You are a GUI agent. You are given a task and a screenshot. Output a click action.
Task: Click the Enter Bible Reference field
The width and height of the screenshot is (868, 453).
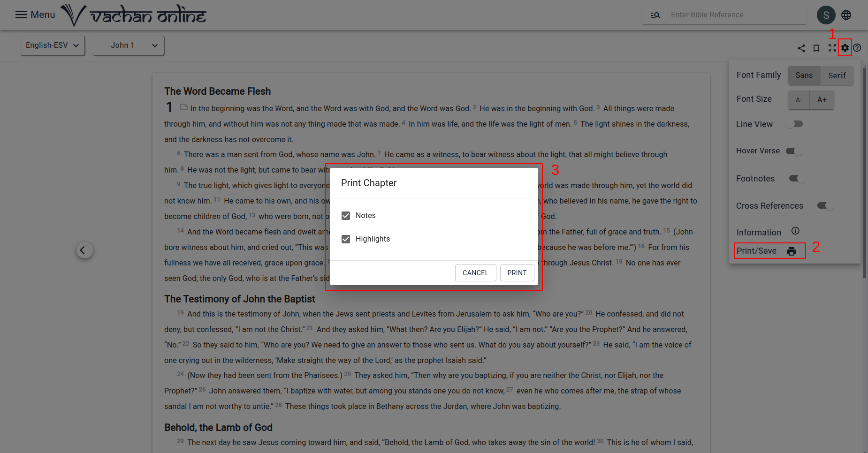tap(735, 15)
